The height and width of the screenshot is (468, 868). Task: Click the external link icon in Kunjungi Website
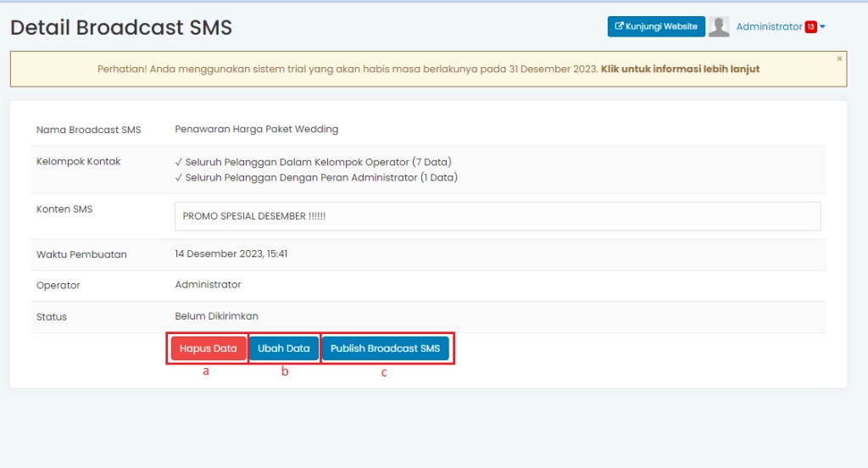[619, 27]
